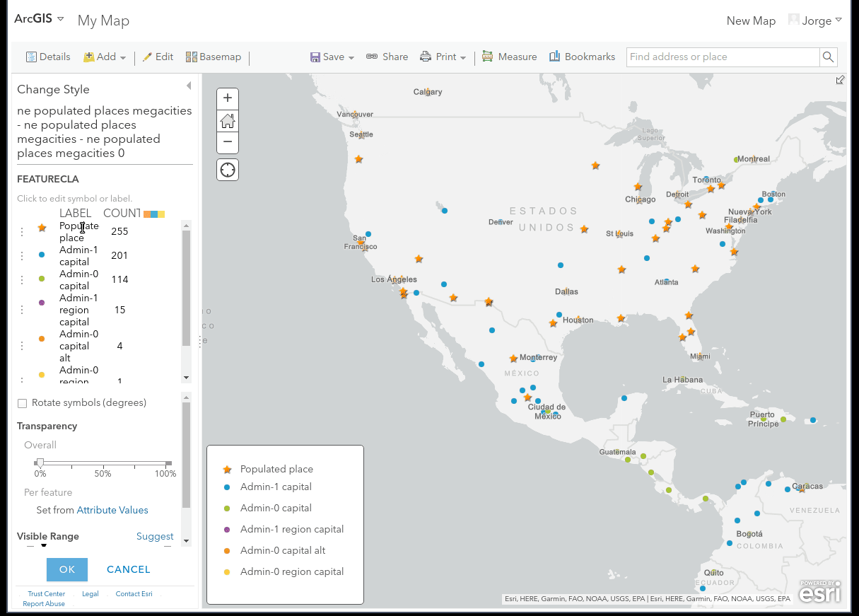The width and height of the screenshot is (859, 616).
Task: Click the Suggest visible range link
Action: click(x=155, y=536)
